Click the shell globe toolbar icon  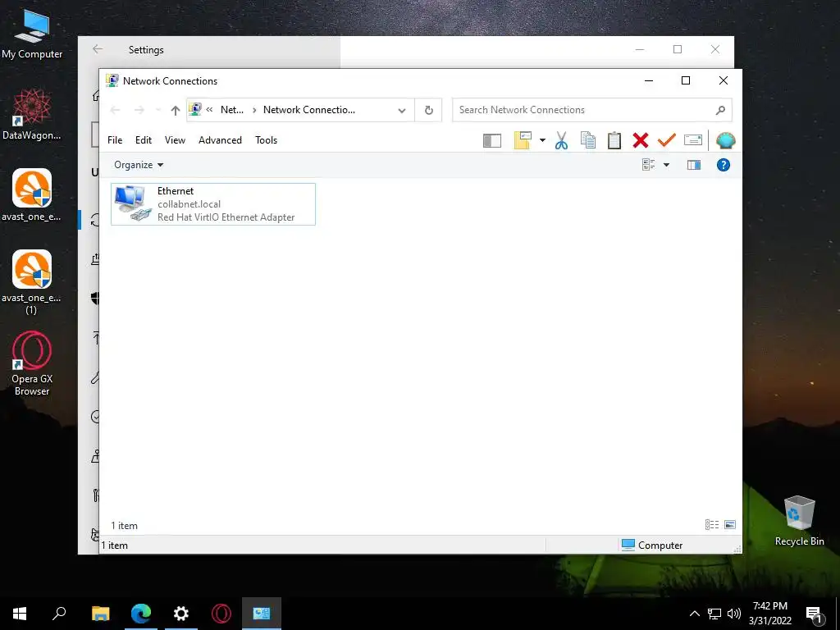(725, 140)
